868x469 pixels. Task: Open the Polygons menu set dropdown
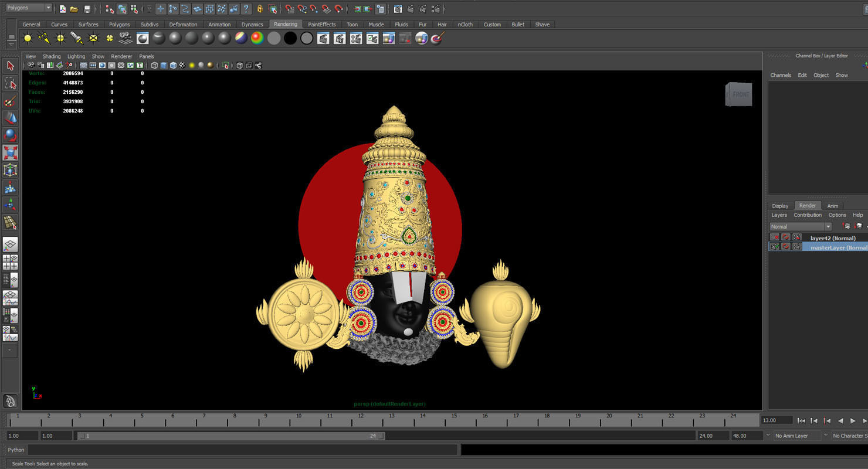click(28, 8)
